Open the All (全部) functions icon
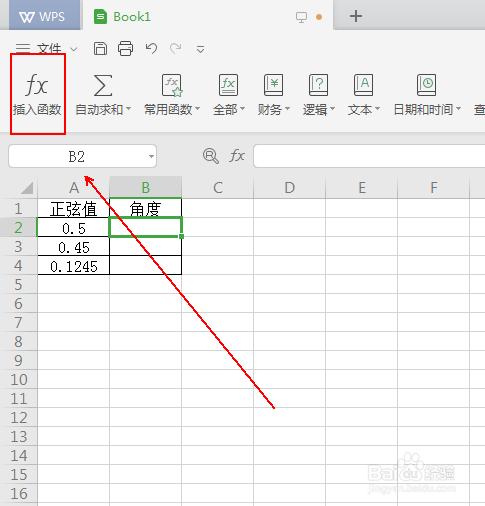Screen dimensions: 485x506 point(228,85)
